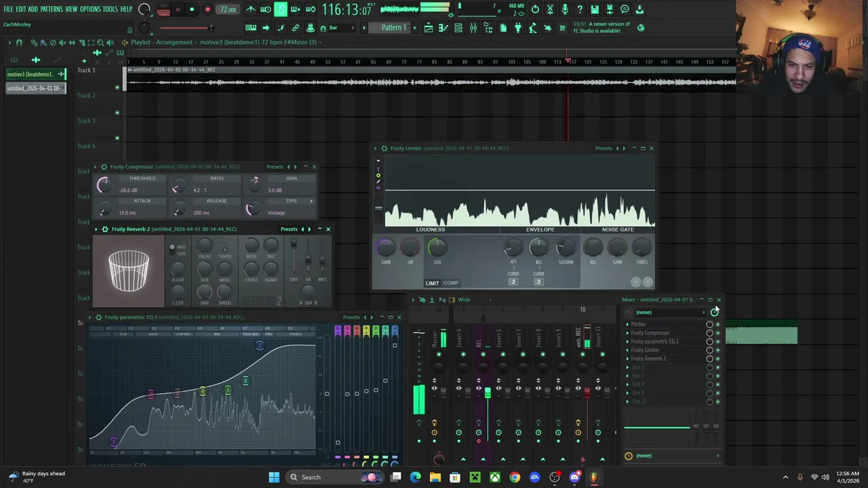Open the plugin picker plug icon
Image resolution: width=868 pixels, height=488 pixels.
tap(517, 28)
